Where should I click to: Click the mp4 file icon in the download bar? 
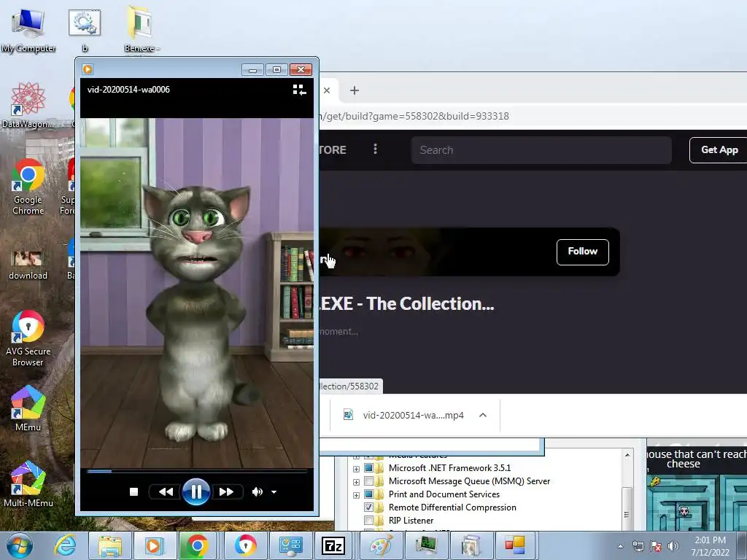348,415
